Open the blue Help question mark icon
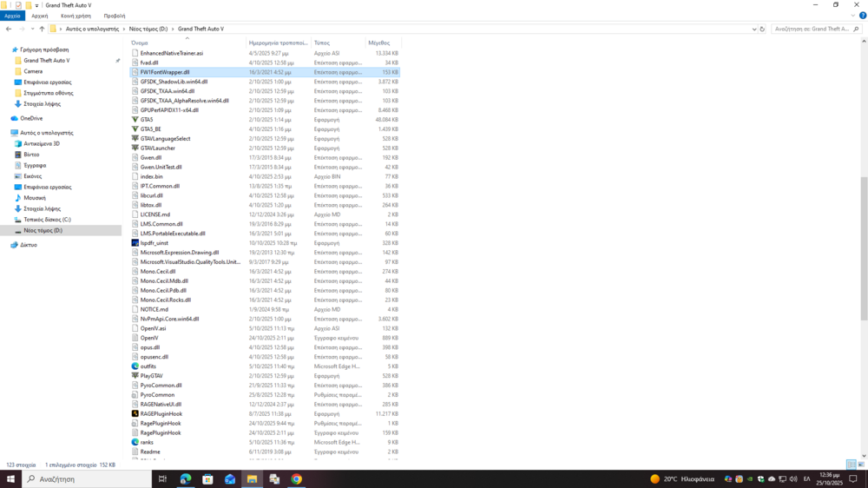The image size is (868, 488). (862, 16)
